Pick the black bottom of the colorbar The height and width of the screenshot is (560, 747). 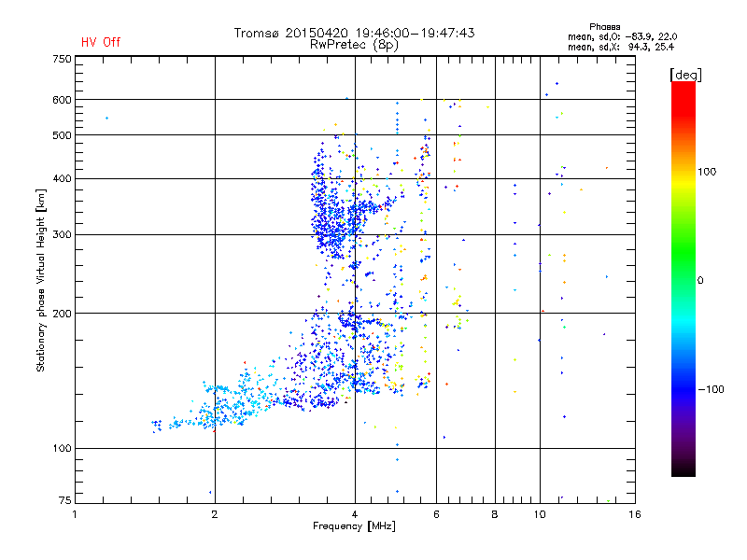pos(684,469)
